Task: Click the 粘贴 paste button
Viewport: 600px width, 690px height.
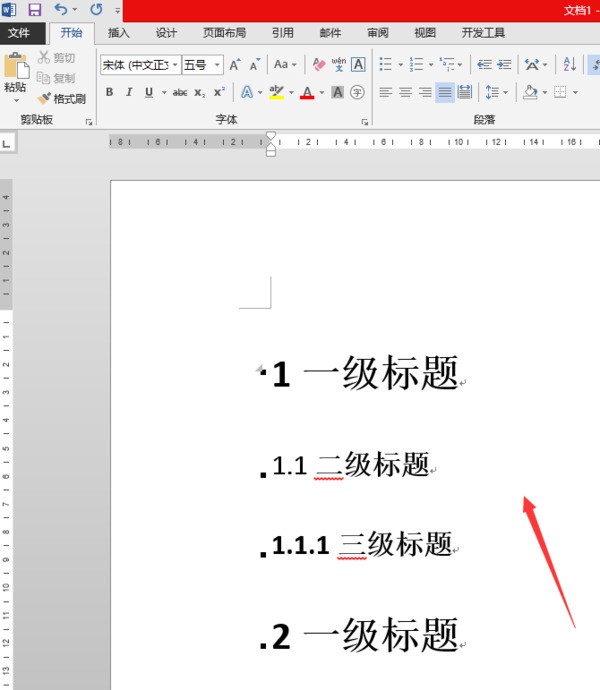Action: [x=15, y=74]
